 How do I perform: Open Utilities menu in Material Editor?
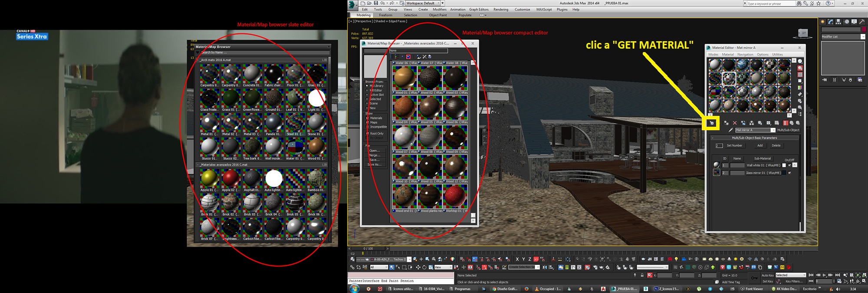(x=777, y=54)
